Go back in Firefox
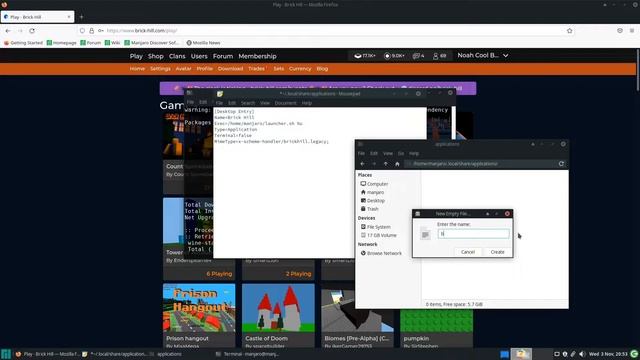640x360 pixels. point(8,31)
